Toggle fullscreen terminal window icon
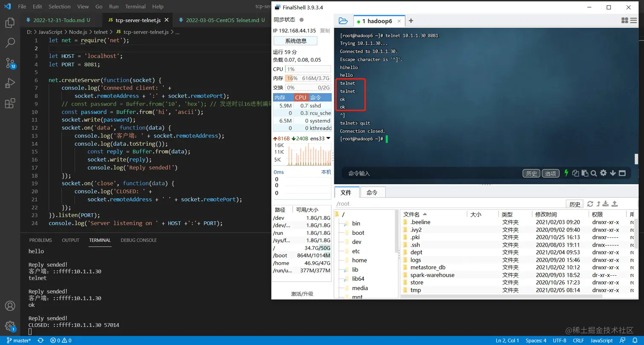Viewport: 644px width, 345px height. [x=622, y=173]
